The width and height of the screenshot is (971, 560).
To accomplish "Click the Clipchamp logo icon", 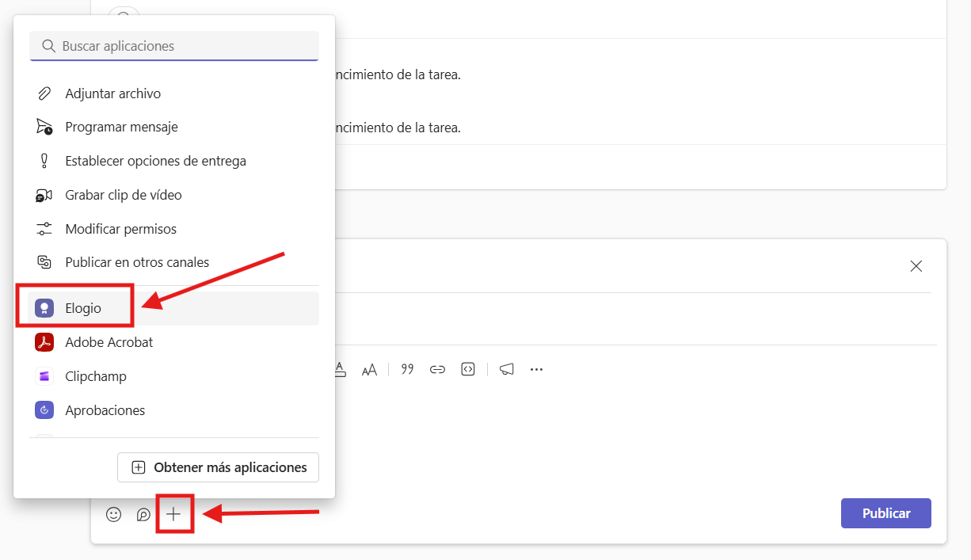I will [x=44, y=376].
